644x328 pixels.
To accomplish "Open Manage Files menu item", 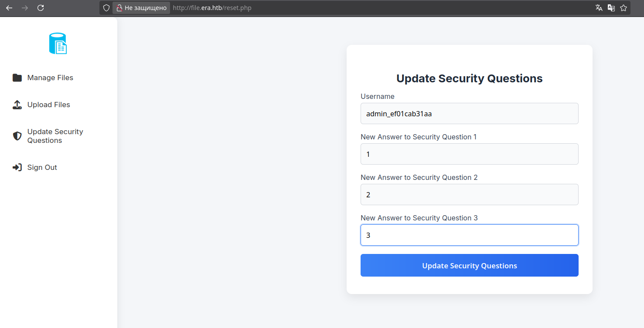I will (50, 78).
